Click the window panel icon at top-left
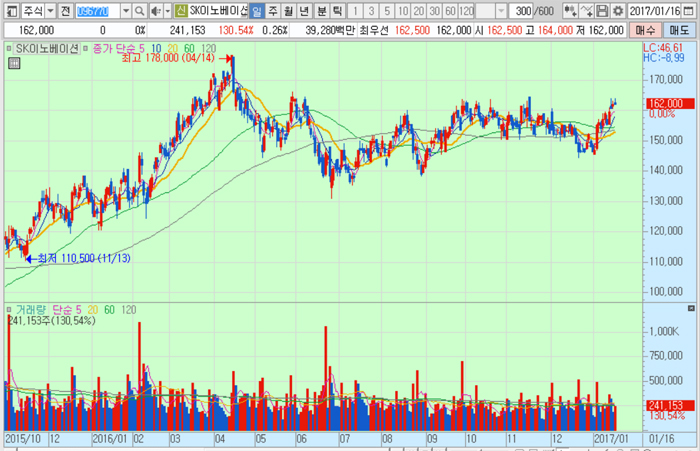The width and height of the screenshot is (700, 451). click(11, 10)
